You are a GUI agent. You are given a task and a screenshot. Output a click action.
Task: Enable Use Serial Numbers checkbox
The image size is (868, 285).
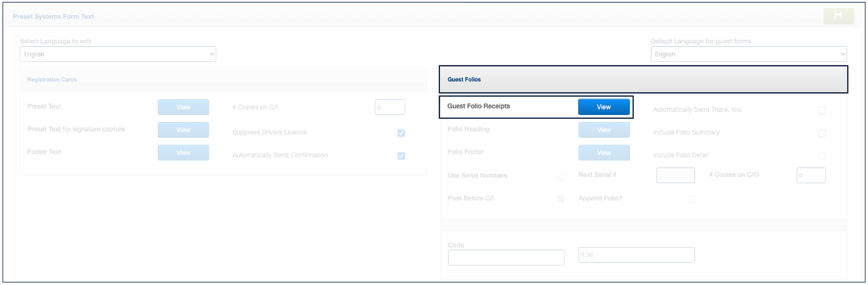(561, 176)
